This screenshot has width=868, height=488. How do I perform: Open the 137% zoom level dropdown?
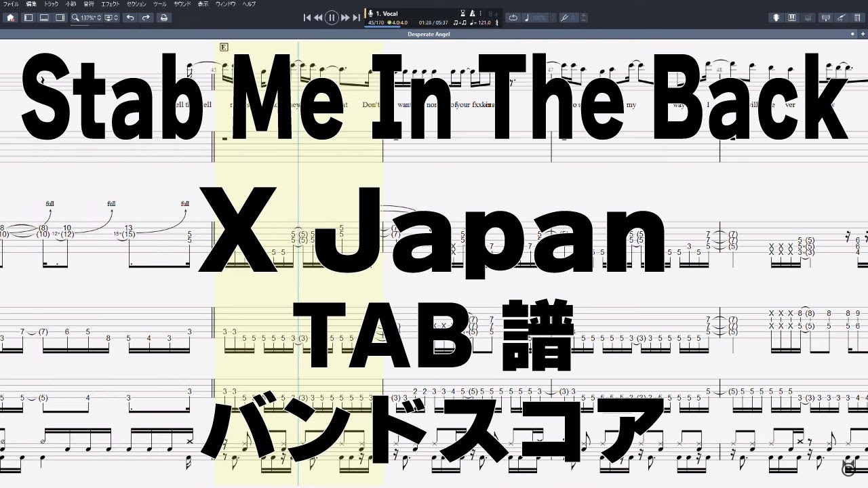(87, 18)
